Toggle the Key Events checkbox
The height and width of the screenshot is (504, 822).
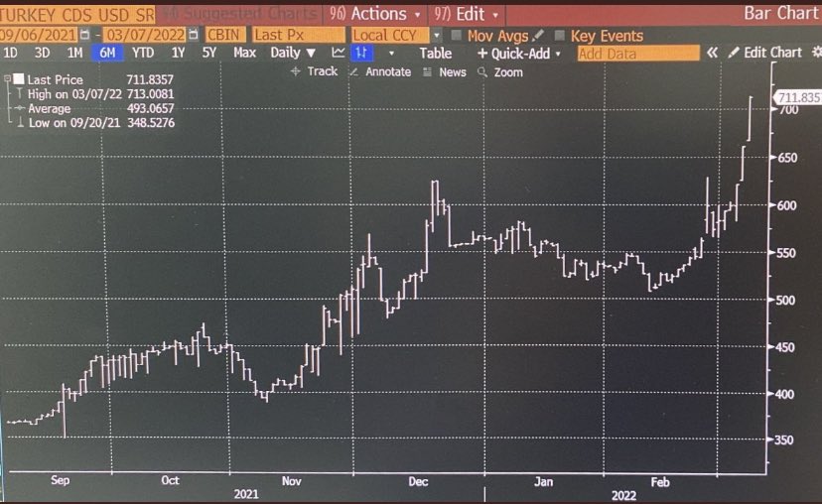click(561, 36)
